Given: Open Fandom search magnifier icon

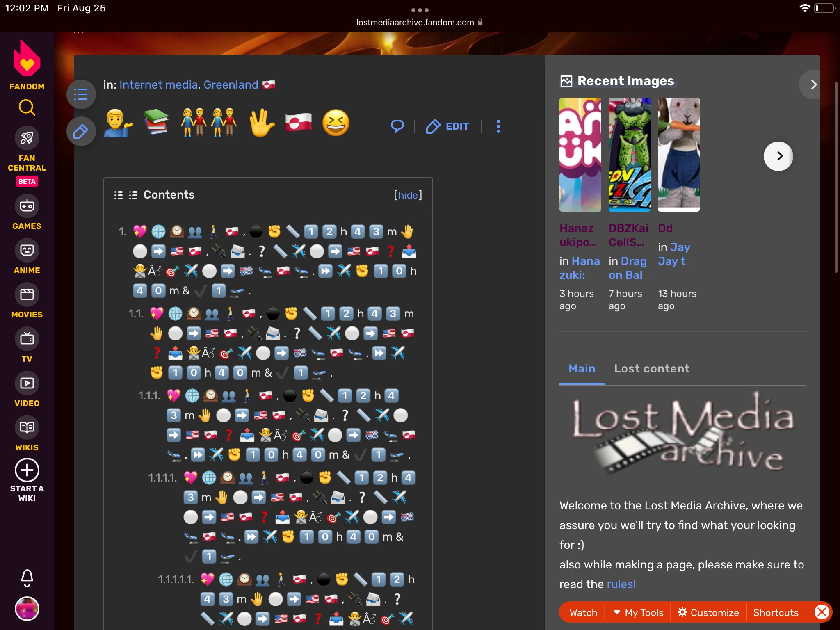Looking at the screenshot, I should (27, 108).
